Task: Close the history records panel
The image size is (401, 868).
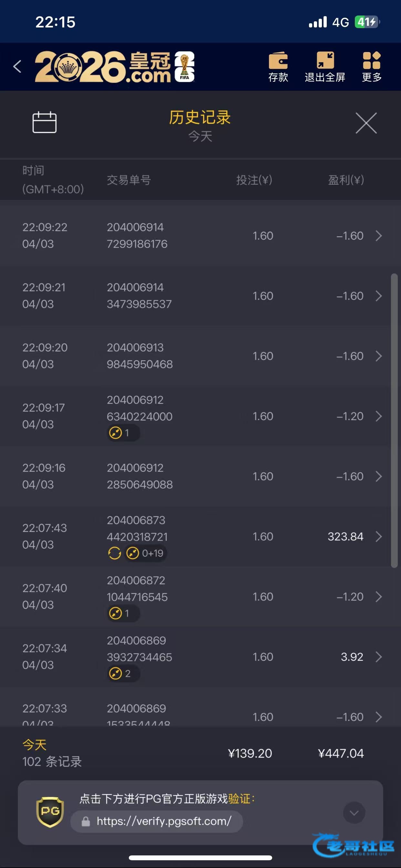Action: [366, 123]
